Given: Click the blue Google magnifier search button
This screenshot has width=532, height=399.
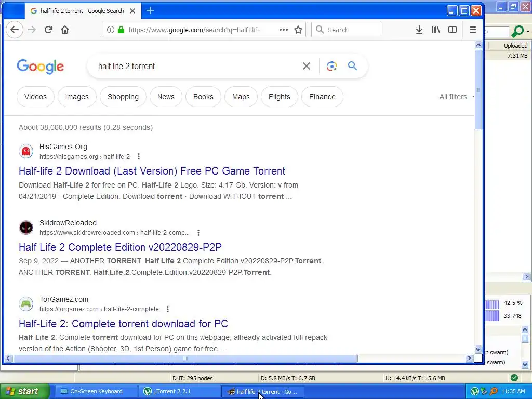Looking at the screenshot, I should coord(353,66).
